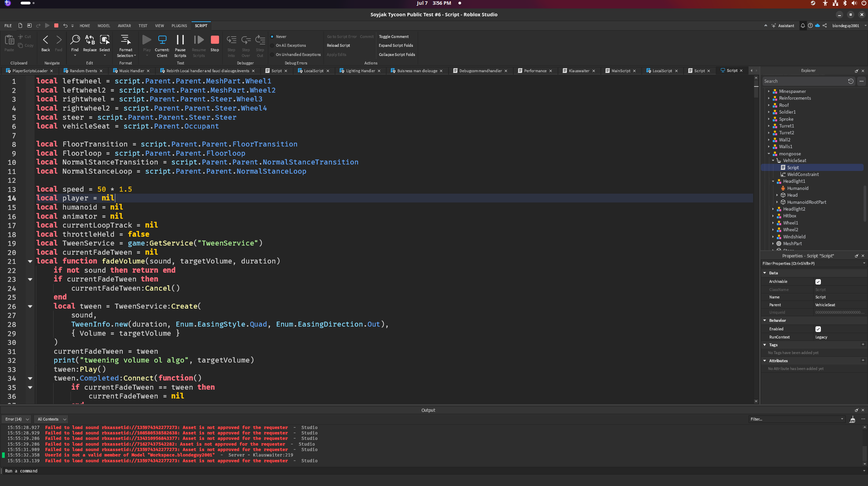The image size is (868, 486).
Task: Stop the running test session
Action: click(x=215, y=43)
